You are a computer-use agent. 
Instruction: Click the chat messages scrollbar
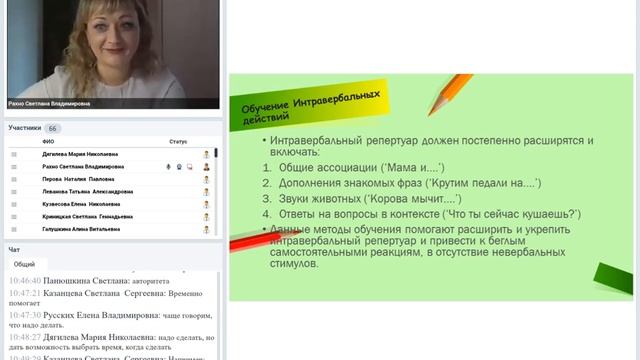pyautogui.click(x=218, y=315)
